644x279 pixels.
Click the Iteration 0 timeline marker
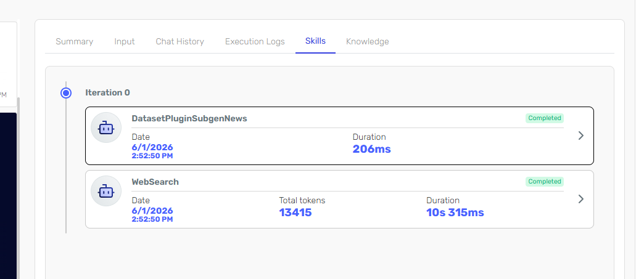[x=66, y=93]
